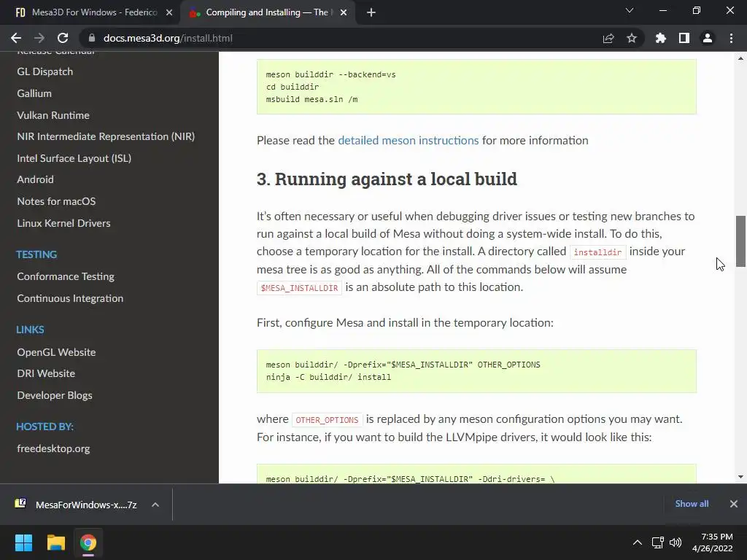Screen dimensions: 747x560
Task: Go to Vulkan Runtime docs
Action: pos(53,115)
